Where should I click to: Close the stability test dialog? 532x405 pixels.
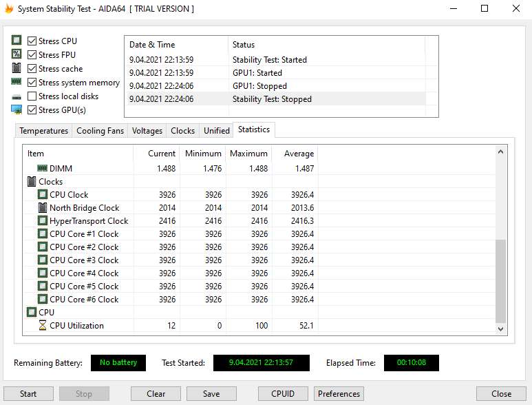[501, 393]
